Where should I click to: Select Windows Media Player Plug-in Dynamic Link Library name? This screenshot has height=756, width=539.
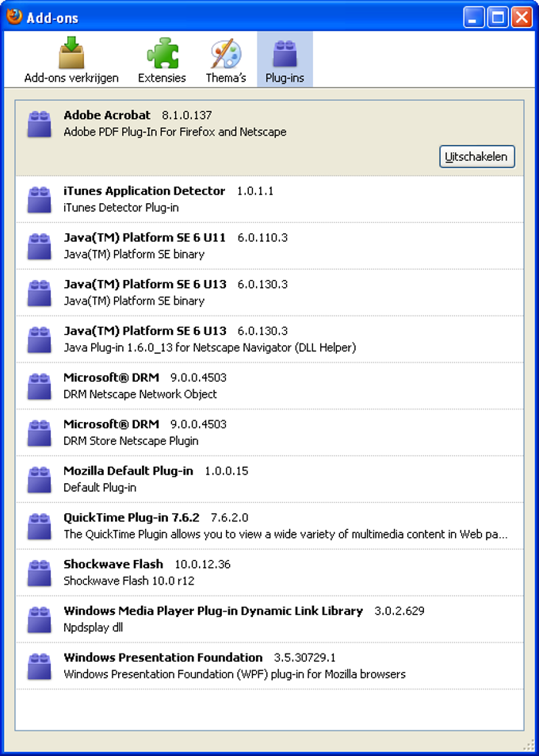pos(213,611)
